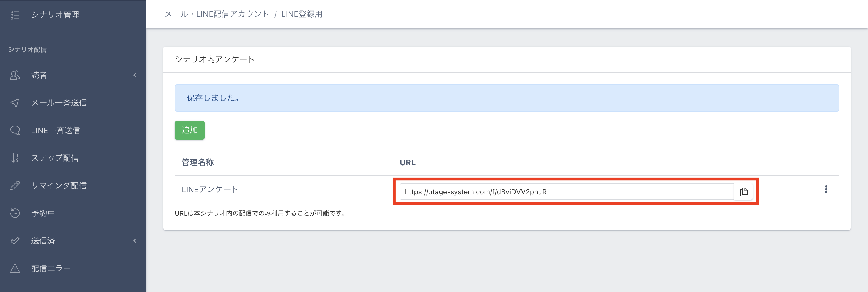Image resolution: width=868 pixels, height=292 pixels.
Task: Open 送信済 in the sidebar
Action: pyautogui.click(x=43, y=241)
